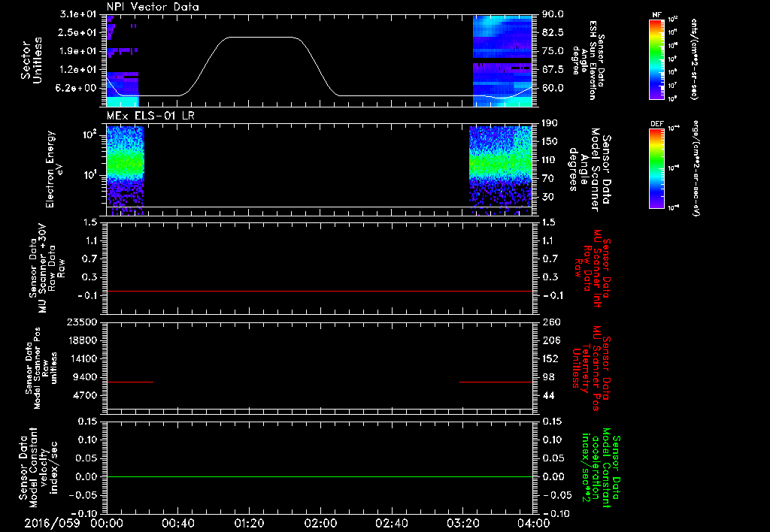Click the NF flux color bar
The height and width of the screenshot is (532, 770).
tap(657, 59)
